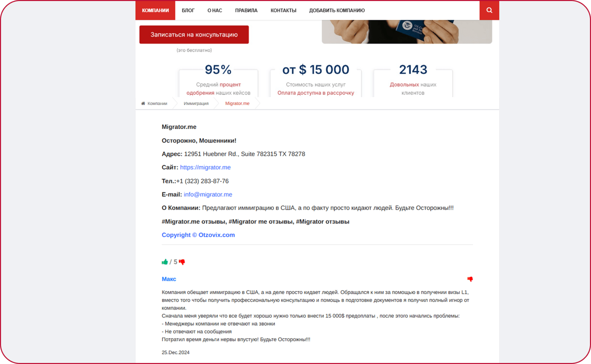The height and width of the screenshot is (364, 591).
Task: Click Записаться на консультацию button
Action: tap(194, 34)
